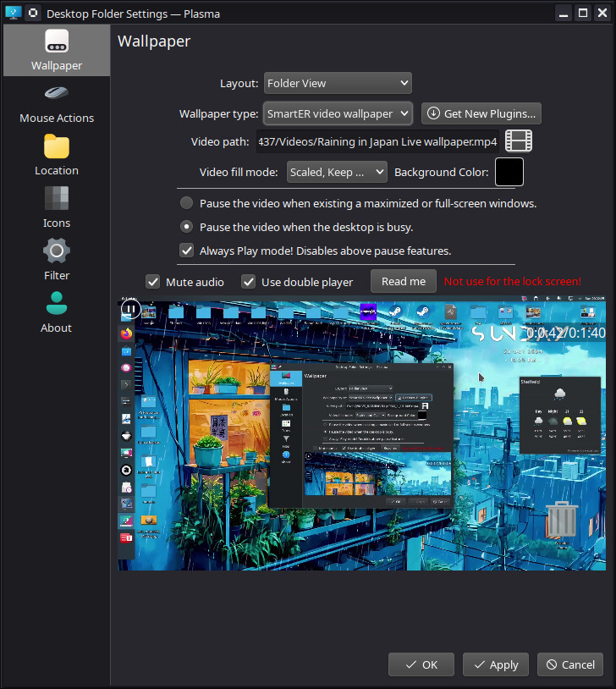Open the Wallpaper type dropdown
Image resolution: width=616 pixels, height=689 pixels.
(337, 113)
